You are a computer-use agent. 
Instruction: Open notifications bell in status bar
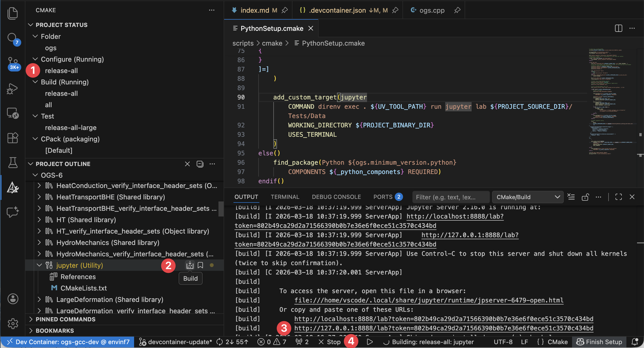pos(635,342)
